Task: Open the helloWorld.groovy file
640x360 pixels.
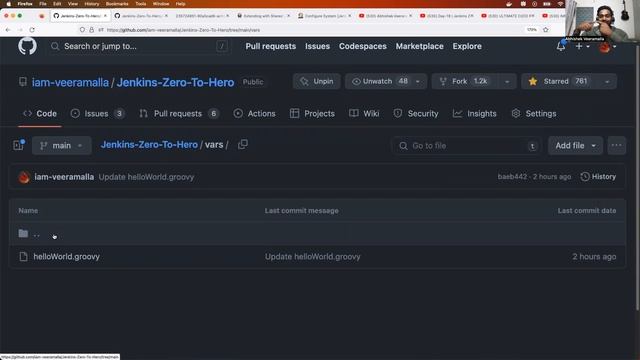Action: (x=67, y=257)
